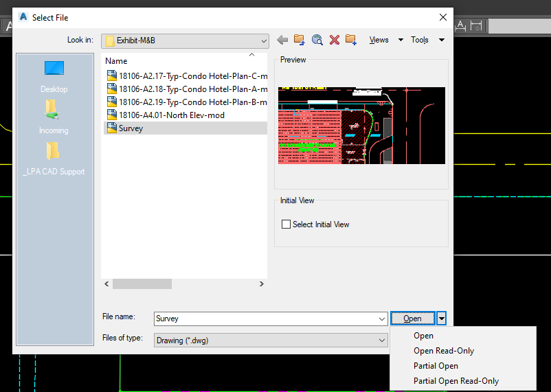The image size is (551, 392).
Task: Create a new folder
Action: point(350,40)
